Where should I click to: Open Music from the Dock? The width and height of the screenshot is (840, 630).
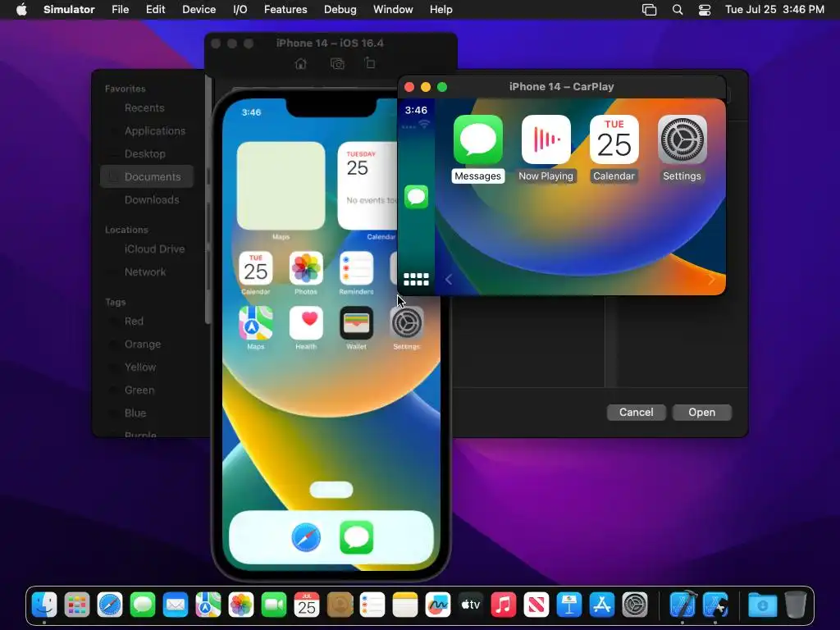[x=504, y=605]
